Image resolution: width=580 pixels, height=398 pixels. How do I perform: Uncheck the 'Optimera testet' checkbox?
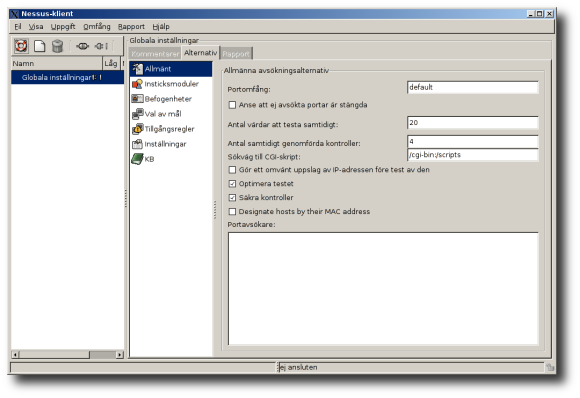pyautogui.click(x=232, y=184)
